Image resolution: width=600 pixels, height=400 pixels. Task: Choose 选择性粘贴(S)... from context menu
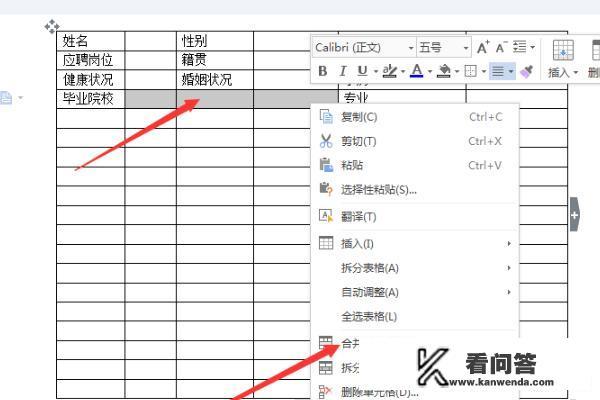click(415, 189)
